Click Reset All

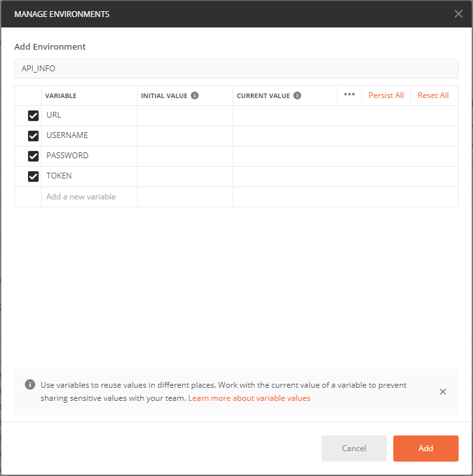[433, 95]
